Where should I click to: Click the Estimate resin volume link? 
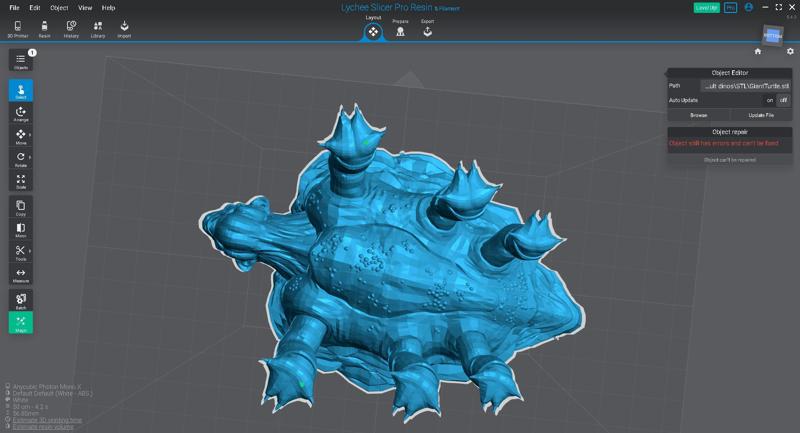pos(43,426)
